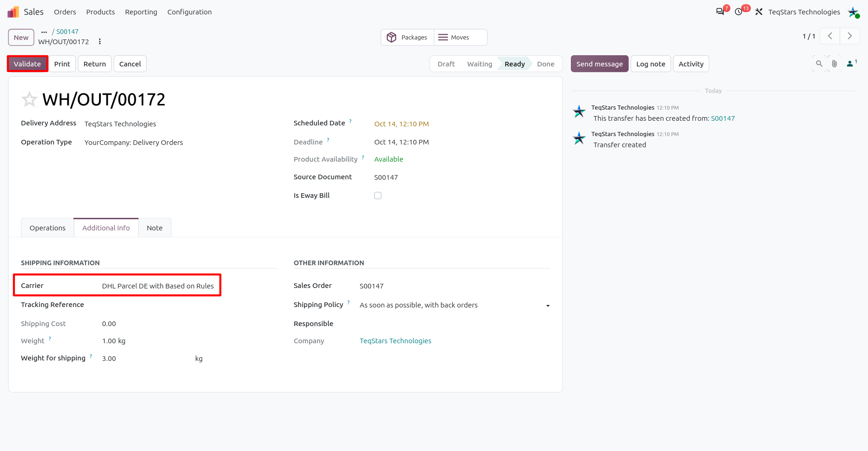Select the Waiting status stage

pyautogui.click(x=479, y=64)
